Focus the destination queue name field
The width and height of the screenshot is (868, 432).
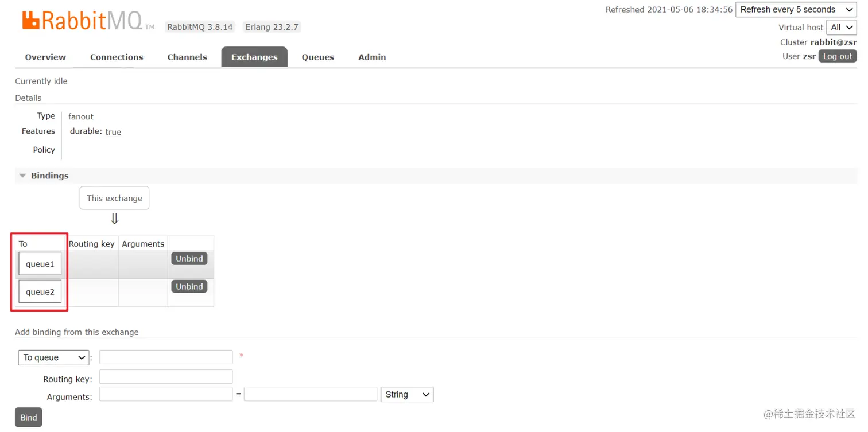[x=166, y=357]
